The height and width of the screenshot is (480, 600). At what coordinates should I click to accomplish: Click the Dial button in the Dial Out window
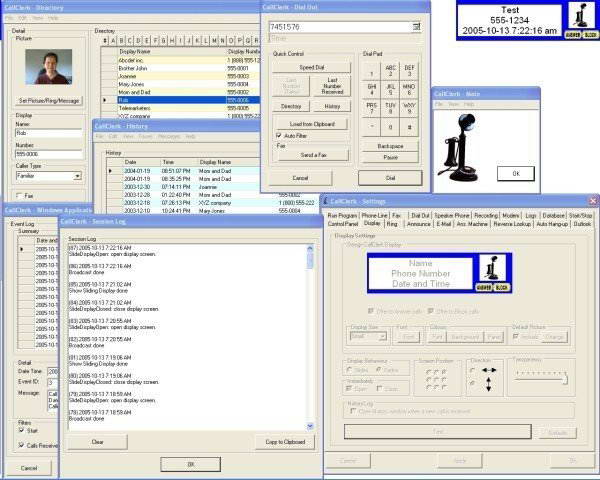(390, 178)
